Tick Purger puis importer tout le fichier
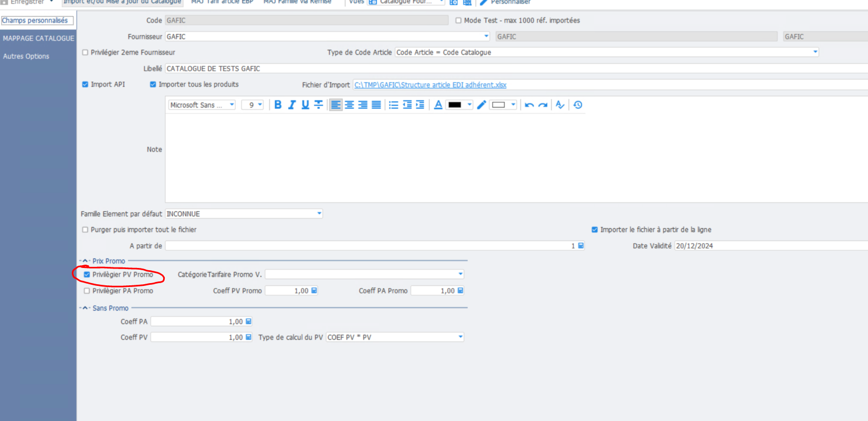The height and width of the screenshot is (421, 868). pyautogui.click(x=86, y=230)
